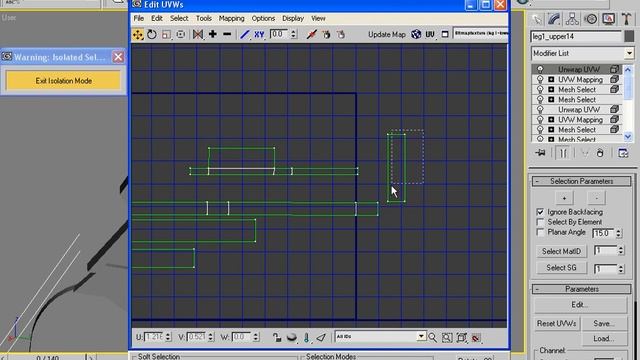Click the XY falloff space icon
The height and width of the screenshot is (360, 640).
click(259, 35)
